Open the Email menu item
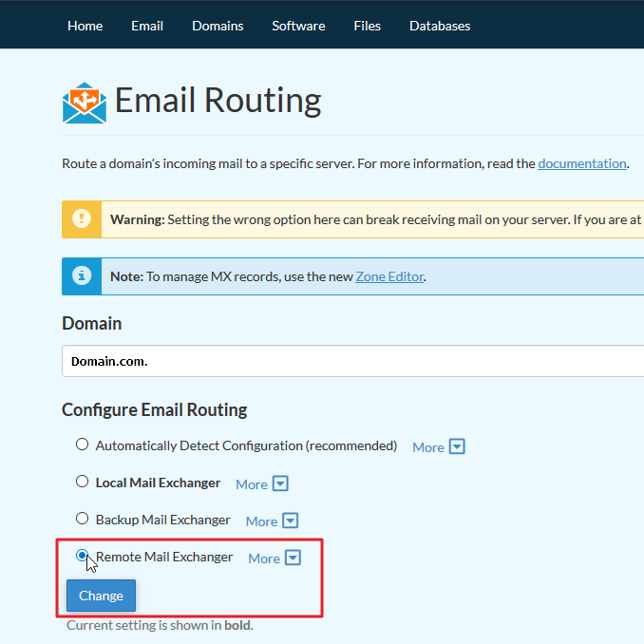The height and width of the screenshot is (644, 644). point(147,26)
